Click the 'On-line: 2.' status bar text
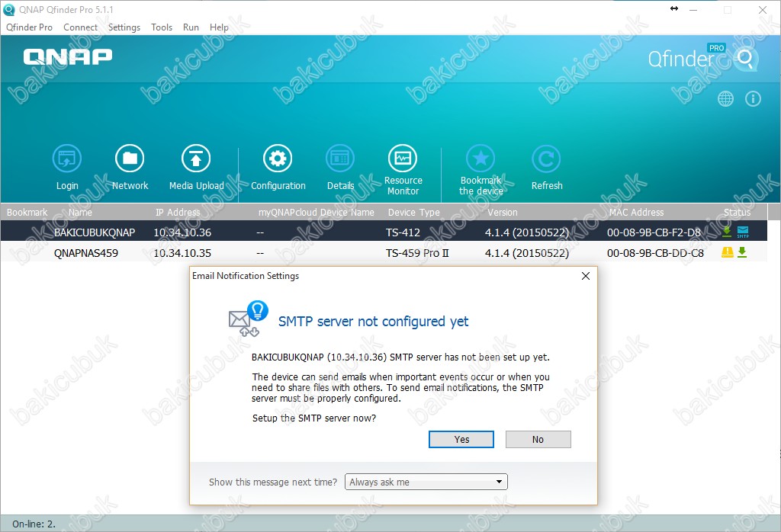Viewport: 781px width, 532px height. [x=34, y=524]
